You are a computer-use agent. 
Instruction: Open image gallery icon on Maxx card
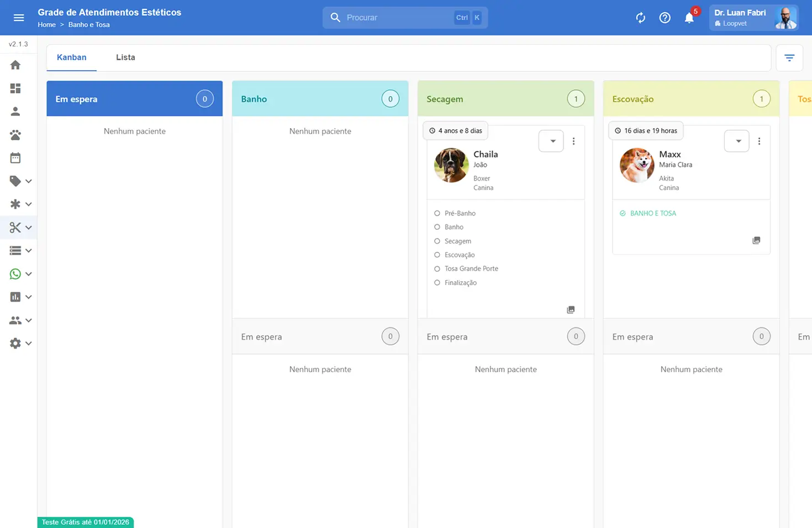click(x=756, y=240)
